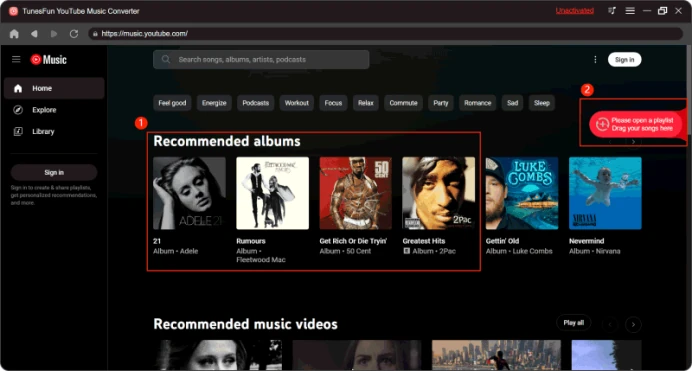This screenshot has width=692, height=372.
Task: Show next recommended albums with right chevron
Action: [633, 142]
